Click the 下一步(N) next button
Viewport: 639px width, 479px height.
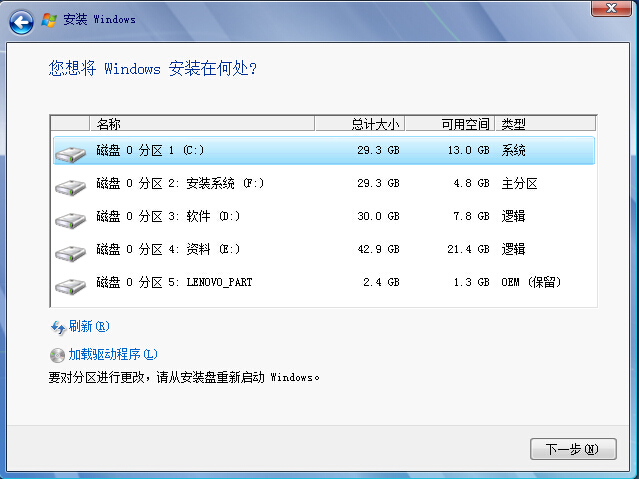point(573,449)
